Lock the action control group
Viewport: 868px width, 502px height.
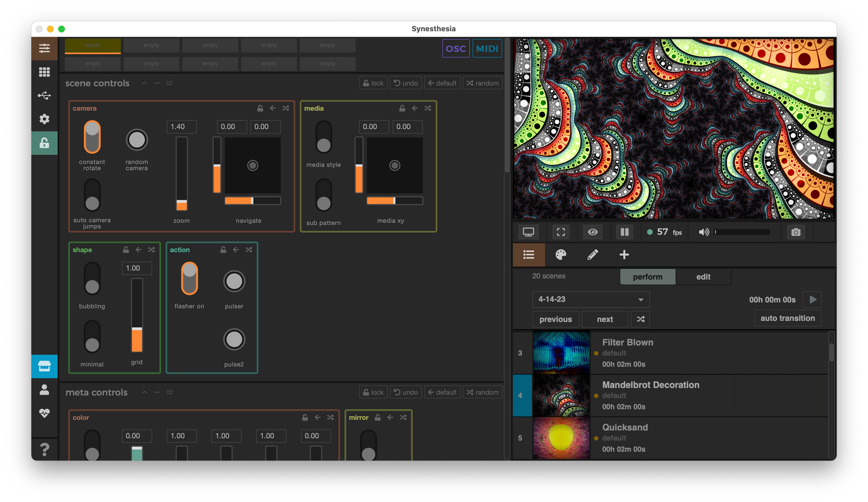[x=223, y=250]
